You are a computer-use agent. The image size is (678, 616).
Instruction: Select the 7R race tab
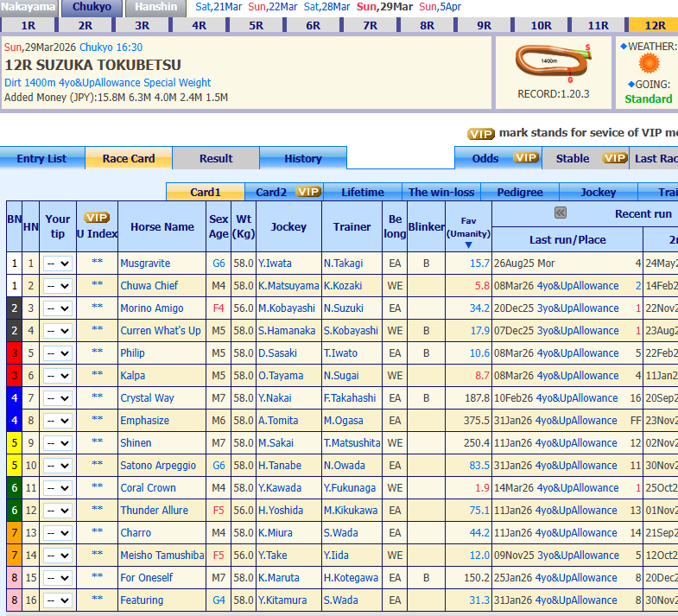point(371,25)
